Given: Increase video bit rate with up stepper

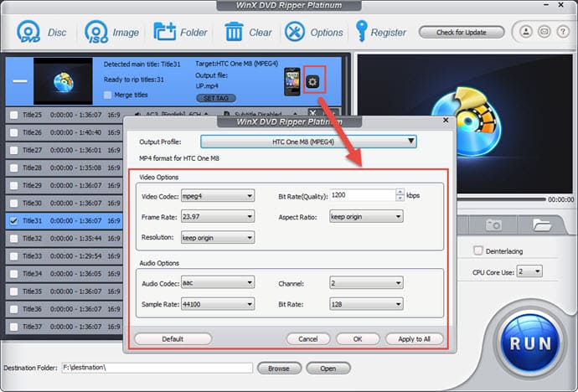Looking at the screenshot, I should click(400, 192).
